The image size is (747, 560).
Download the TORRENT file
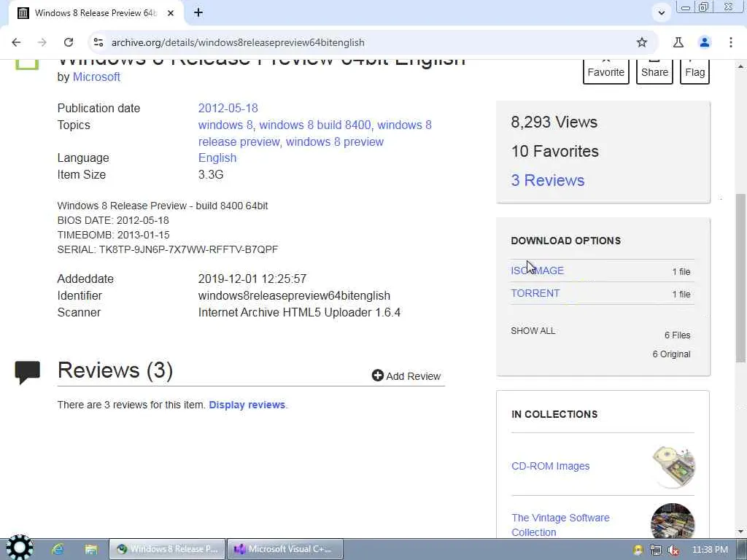[535, 293]
